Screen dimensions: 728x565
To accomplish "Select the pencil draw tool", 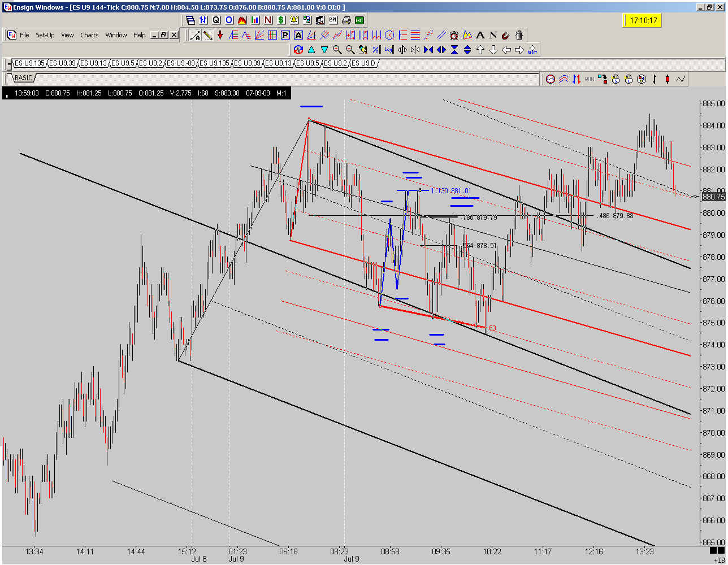I will pyautogui.click(x=208, y=35).
